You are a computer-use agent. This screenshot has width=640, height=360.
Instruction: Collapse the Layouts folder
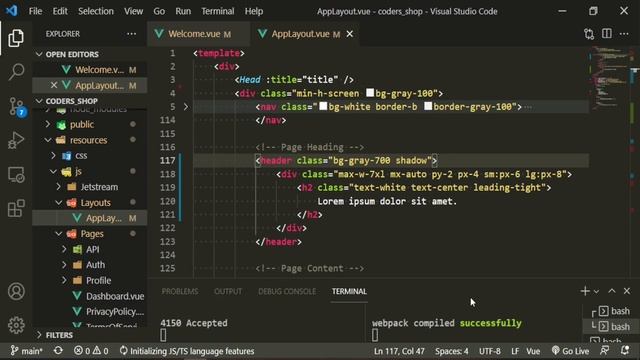(x=59, y=202)
